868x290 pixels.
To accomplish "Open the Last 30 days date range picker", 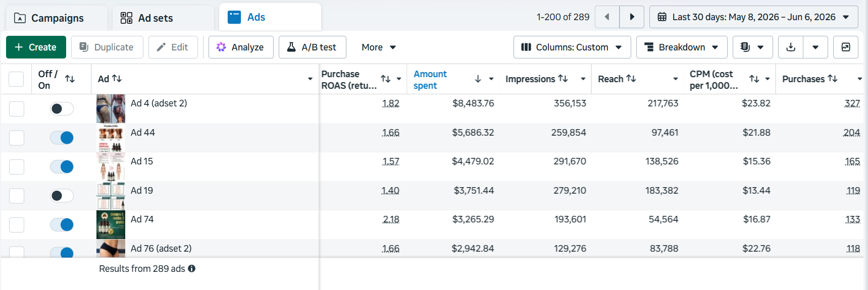I will point(753,17).
